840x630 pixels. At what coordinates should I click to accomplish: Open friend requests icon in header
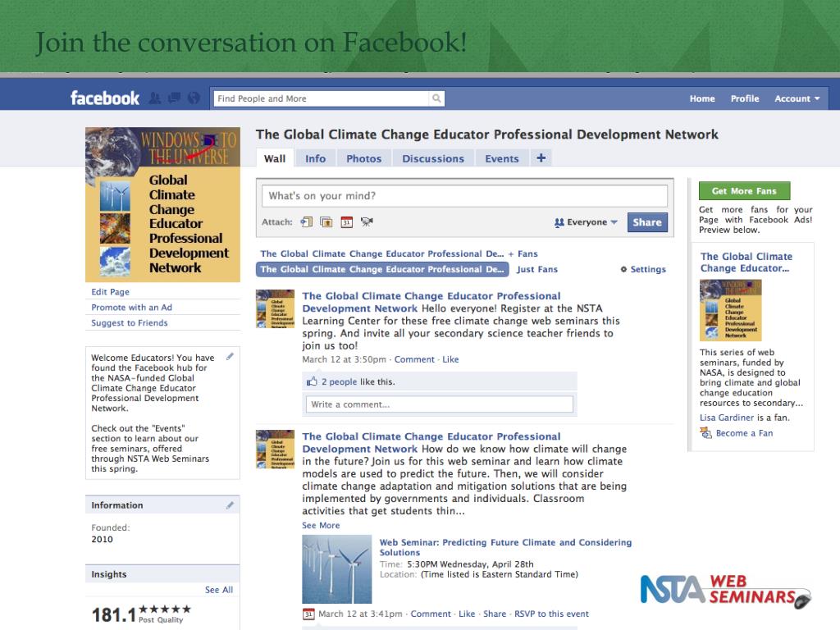pos(155,98)
